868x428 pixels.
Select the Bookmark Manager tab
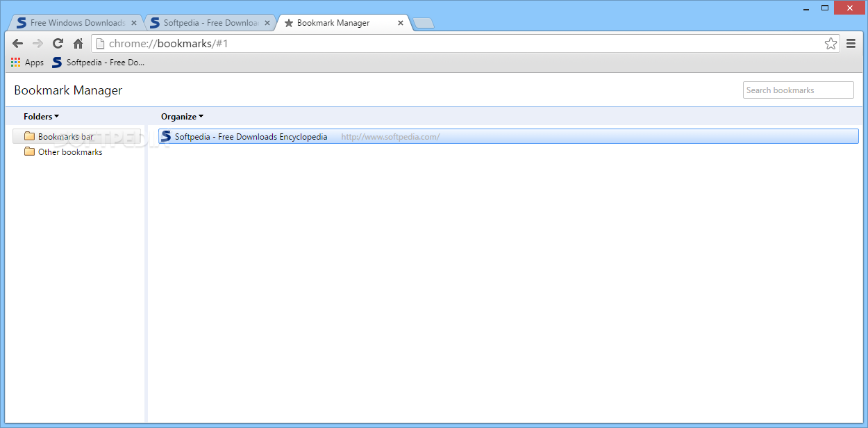343,23
